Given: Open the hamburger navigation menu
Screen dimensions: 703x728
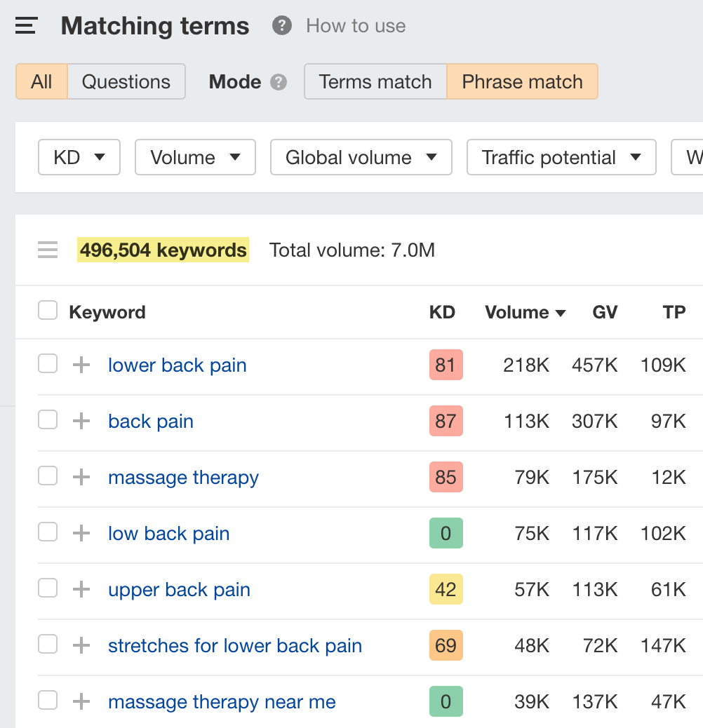Looking at the screenshot, I should (25, 25).
